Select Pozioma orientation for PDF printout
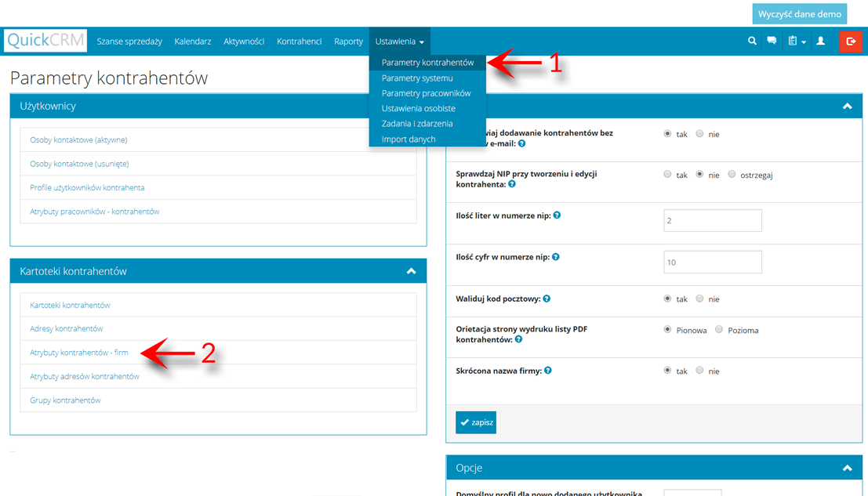The height and width of the screenshot is (496, 868). 718,330
